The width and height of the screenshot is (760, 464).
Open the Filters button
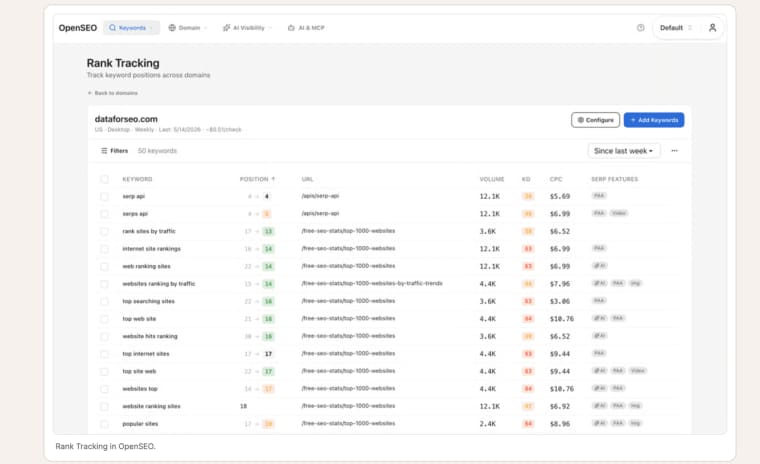click(x=114, y=151)
